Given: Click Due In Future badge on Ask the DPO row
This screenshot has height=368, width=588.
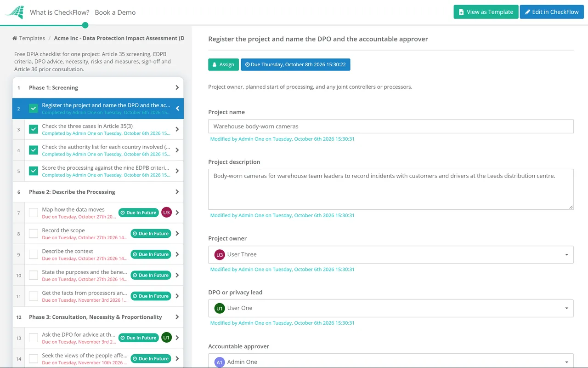Looking at the screenshot, I should click(x=139, y=338).
